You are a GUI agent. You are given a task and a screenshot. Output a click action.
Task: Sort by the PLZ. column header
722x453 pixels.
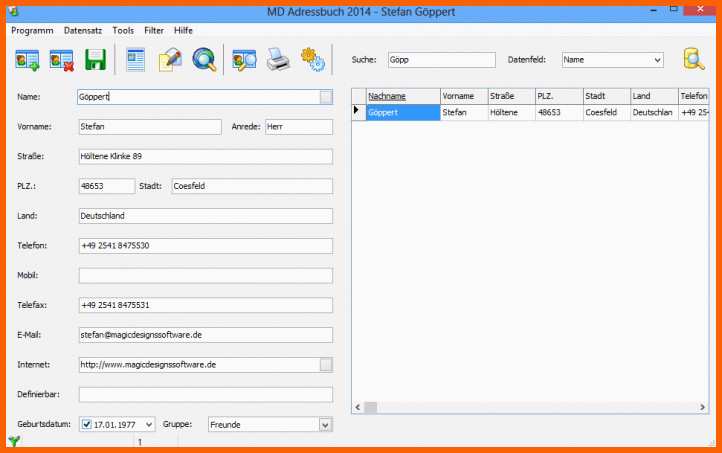[x=559, y=96]
